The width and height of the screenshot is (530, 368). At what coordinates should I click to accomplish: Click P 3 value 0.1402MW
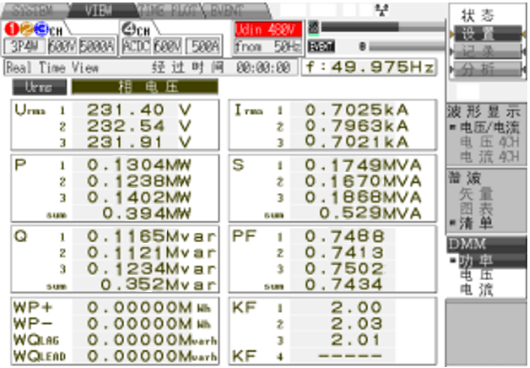tap(139, 197)
